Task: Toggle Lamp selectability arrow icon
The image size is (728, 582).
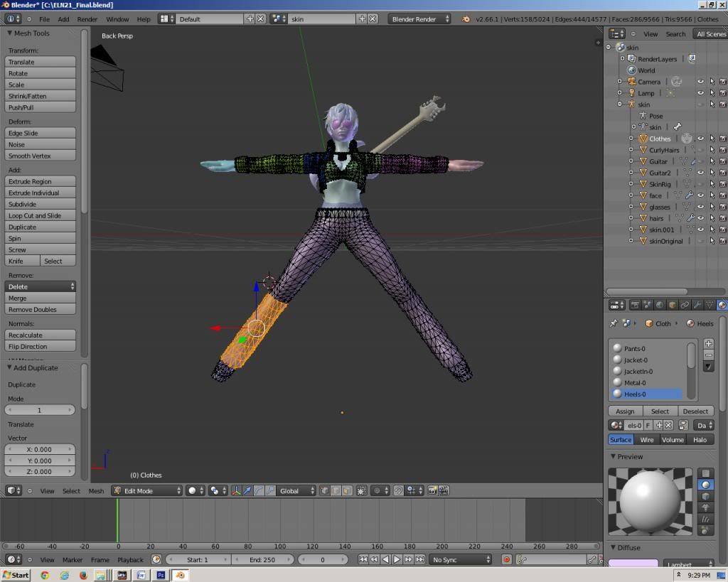Action: point(712,93)
